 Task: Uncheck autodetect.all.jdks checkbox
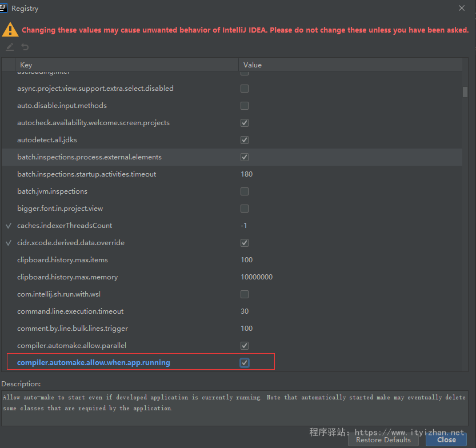click(245, 140)
